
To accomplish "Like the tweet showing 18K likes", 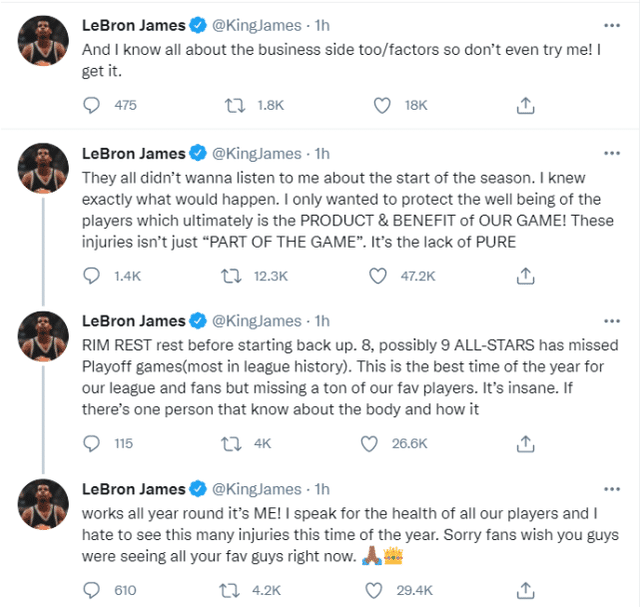I will (382, 105).
